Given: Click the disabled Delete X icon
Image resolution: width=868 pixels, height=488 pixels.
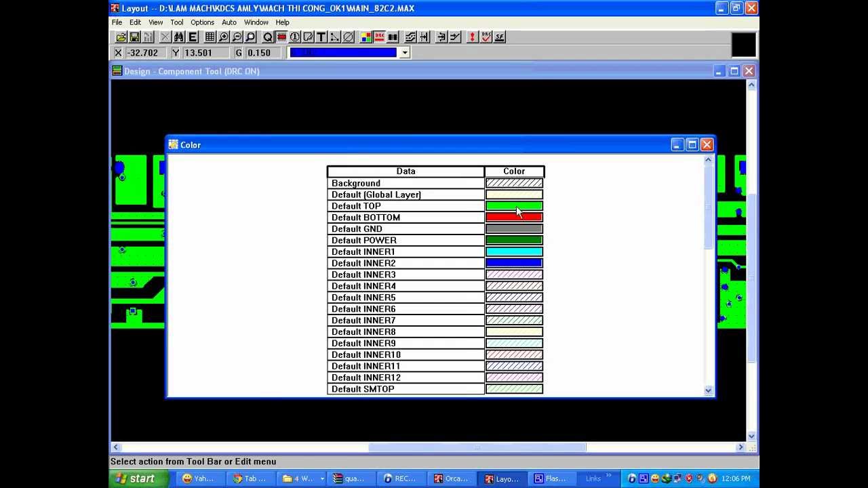Looking at the screenshot, I should (x=165, y=37).
